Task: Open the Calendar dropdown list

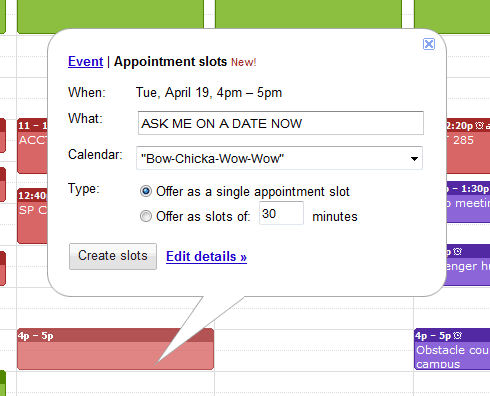Action: coord(279,158)
